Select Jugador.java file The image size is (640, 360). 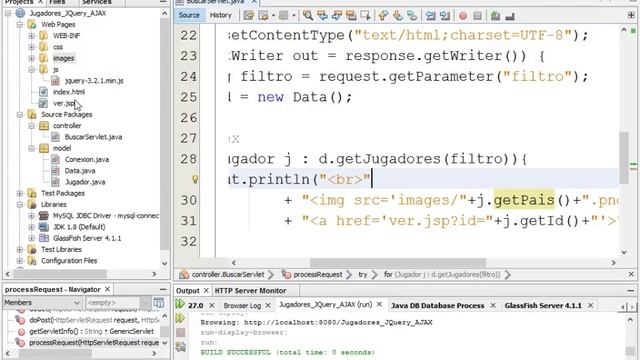[x=85, y=182]
